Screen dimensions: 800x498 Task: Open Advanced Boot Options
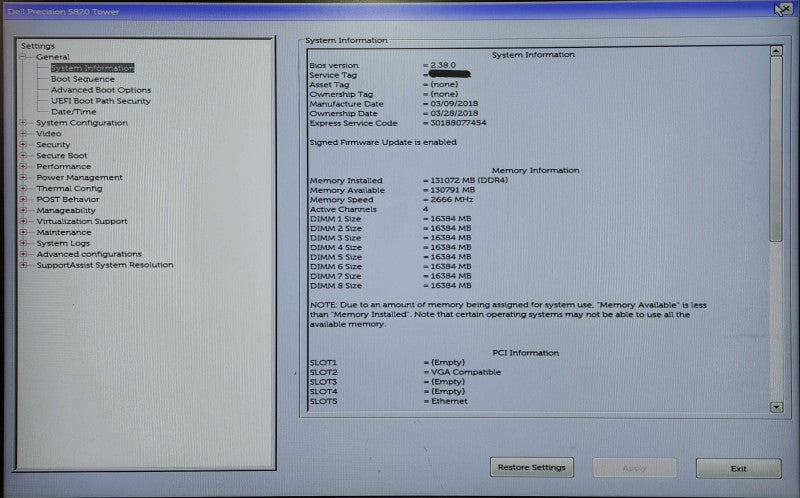click(x=101, y=90)
